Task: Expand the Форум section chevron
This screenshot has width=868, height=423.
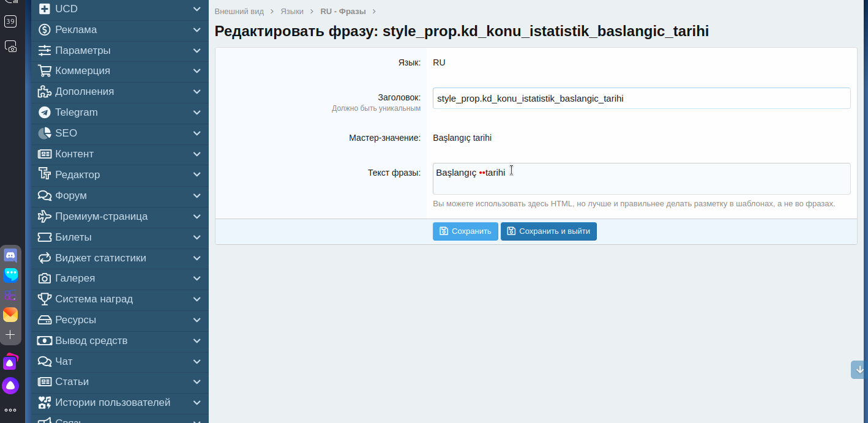Action: pyautogui.click(x=196, y=196)
